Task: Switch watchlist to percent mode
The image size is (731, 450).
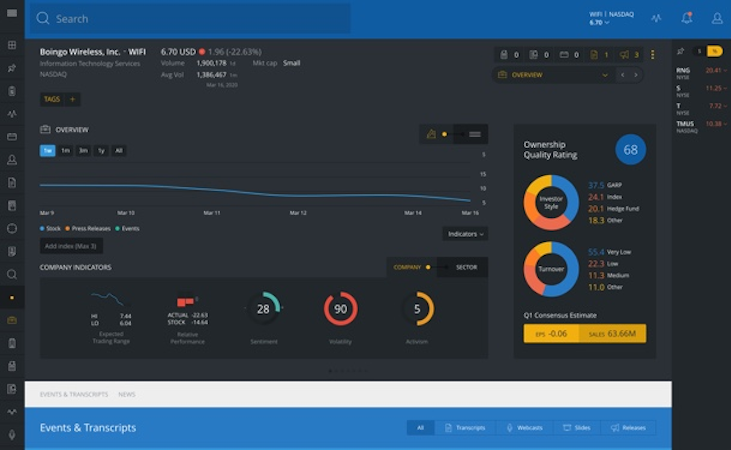Action: 714,51
